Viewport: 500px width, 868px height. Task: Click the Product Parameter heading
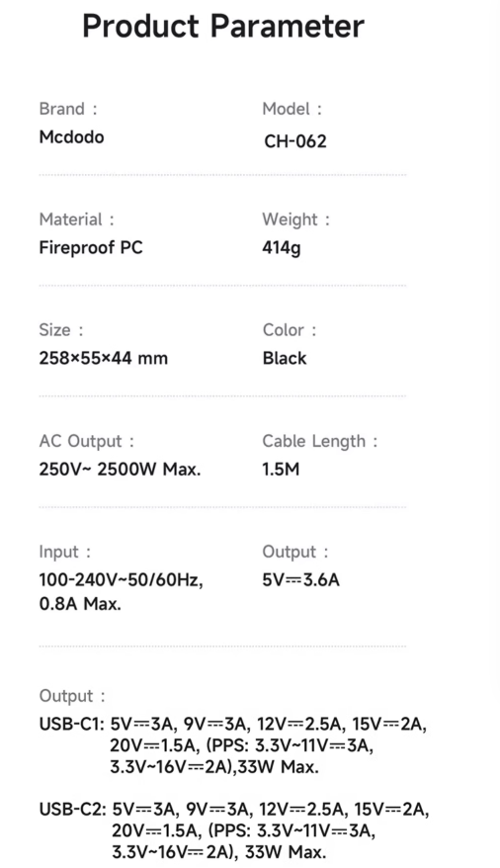(x=223, y=26)
